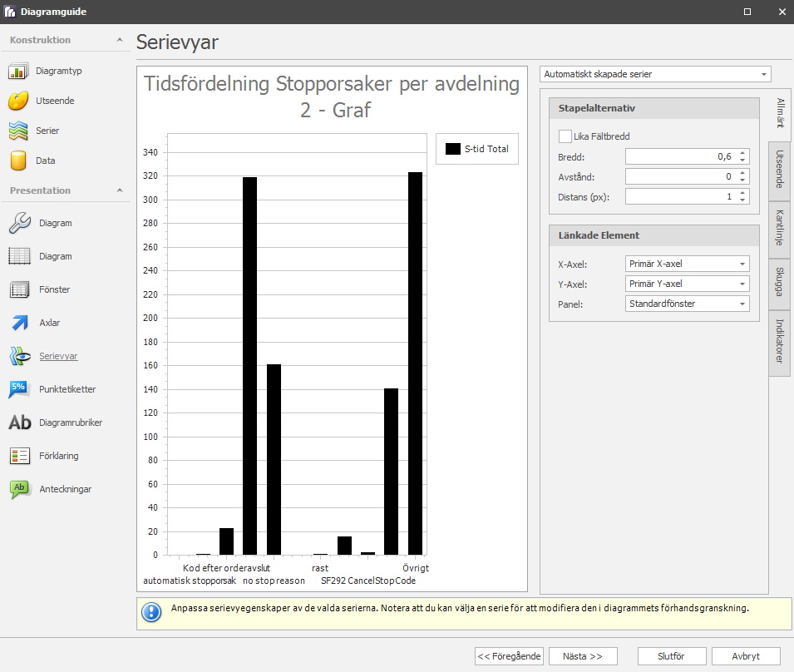
Task: Click the Serievyar link label
Action: tap(59, 356)
